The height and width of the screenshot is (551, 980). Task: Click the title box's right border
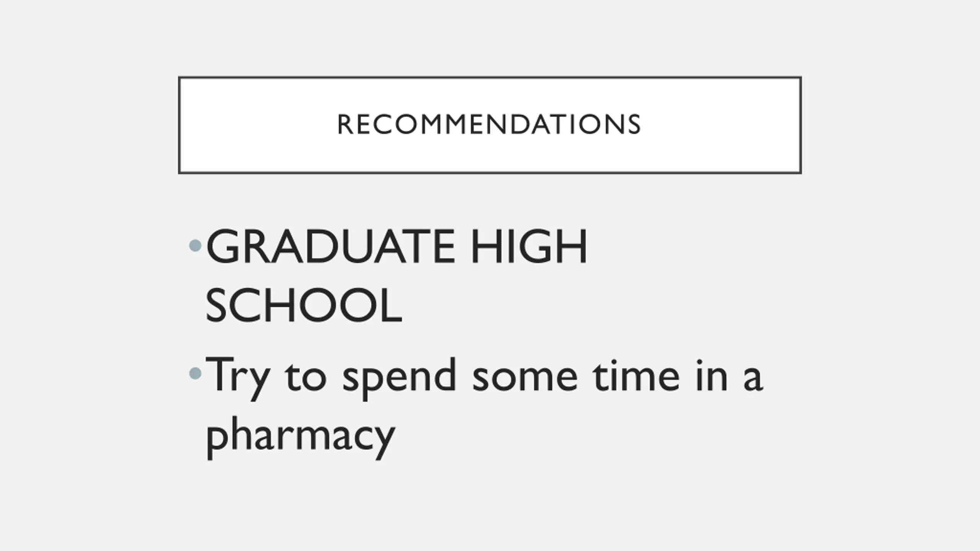click(800, 125)
